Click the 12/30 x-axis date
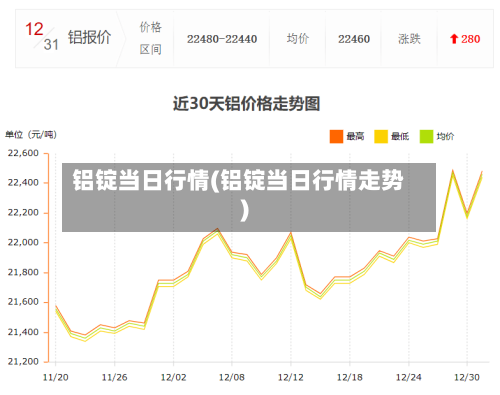This screenshot has height=395, width=500. tap(467, 377)
